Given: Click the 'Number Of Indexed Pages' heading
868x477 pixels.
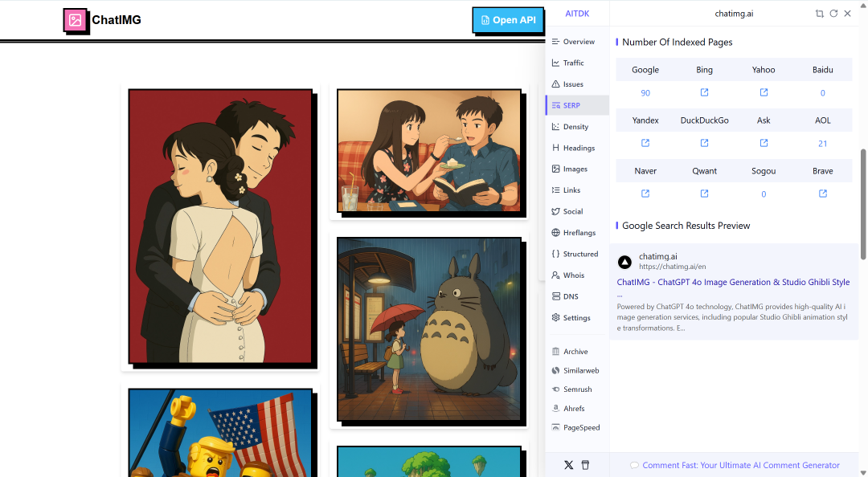Looking at the screenshot, I should click(677, 42).
